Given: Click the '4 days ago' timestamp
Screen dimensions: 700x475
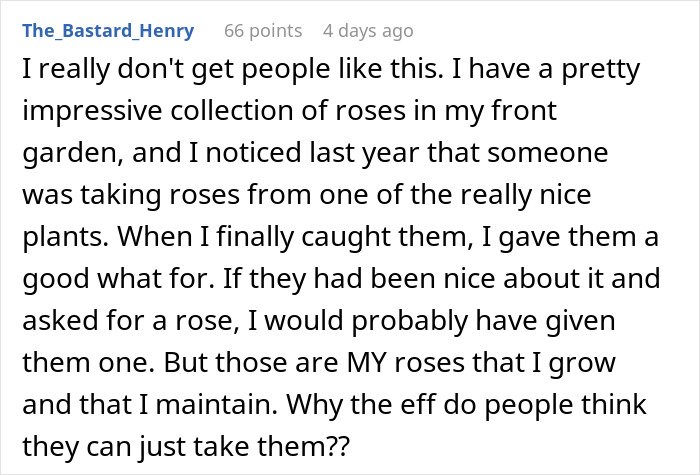Looking at the screenshot, I should (x=367, y=31).
